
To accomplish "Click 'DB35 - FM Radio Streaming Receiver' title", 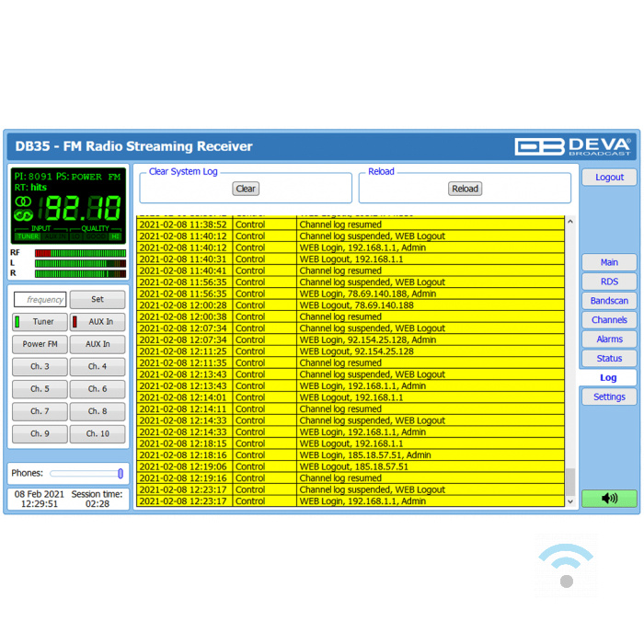I will tap(134, 146).
